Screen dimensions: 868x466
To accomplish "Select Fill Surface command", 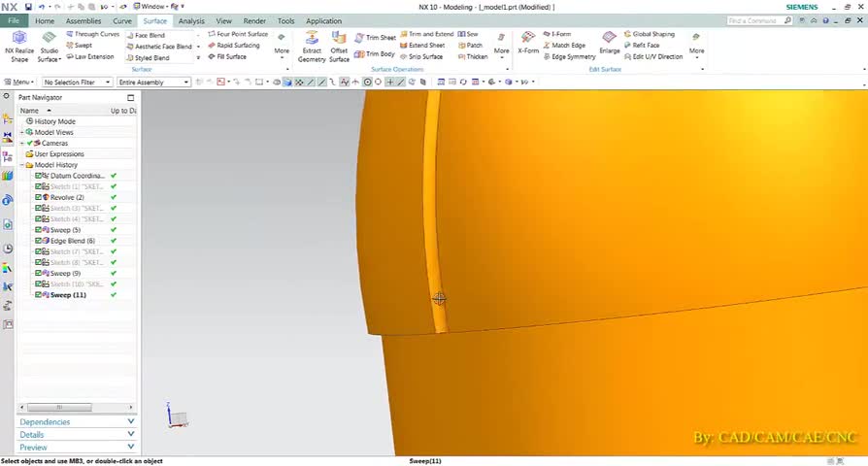I will [227, 56].
